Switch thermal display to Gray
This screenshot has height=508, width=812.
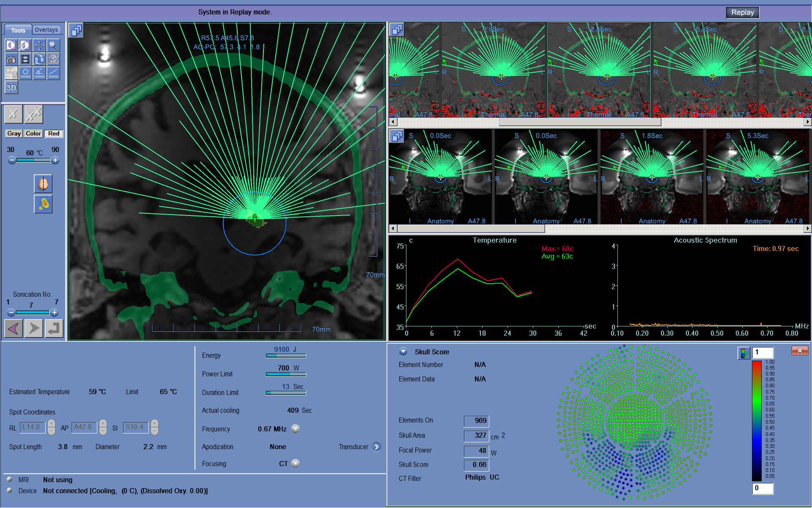click(x=14, y=134)
